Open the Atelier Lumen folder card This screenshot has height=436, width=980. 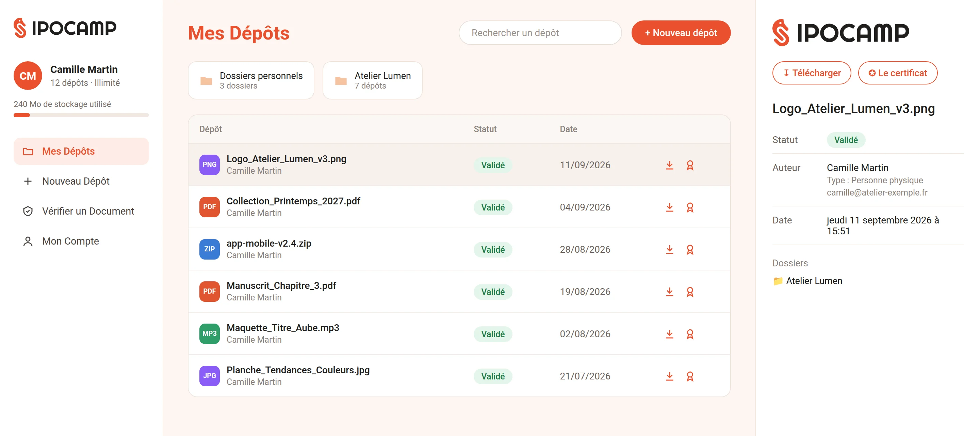pyautogui.click(x=373, y=80)
